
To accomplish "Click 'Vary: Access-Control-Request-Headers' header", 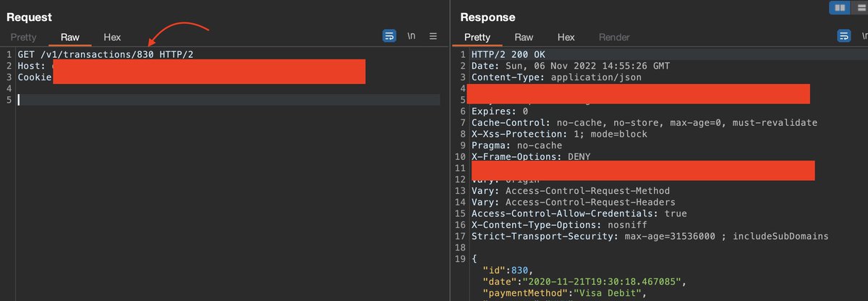I will [574, 202].
